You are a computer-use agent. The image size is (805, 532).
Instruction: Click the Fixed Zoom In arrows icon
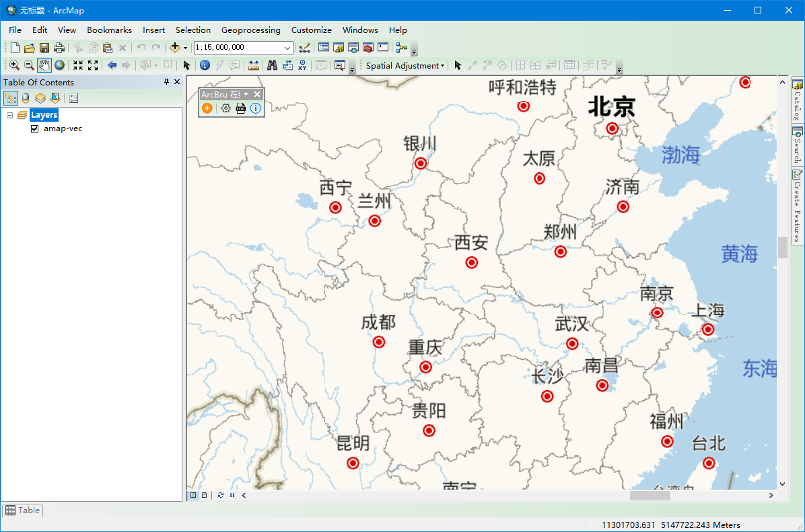pos(78,65)
